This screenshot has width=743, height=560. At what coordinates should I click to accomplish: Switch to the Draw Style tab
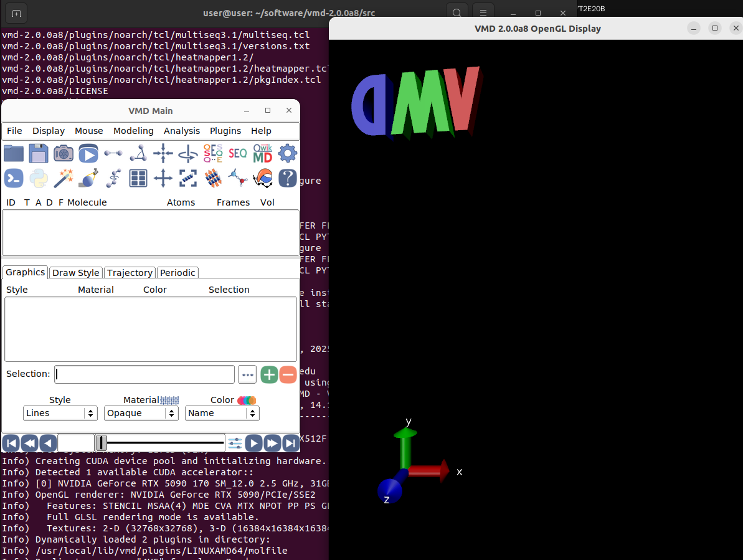[x=76, y=272]
